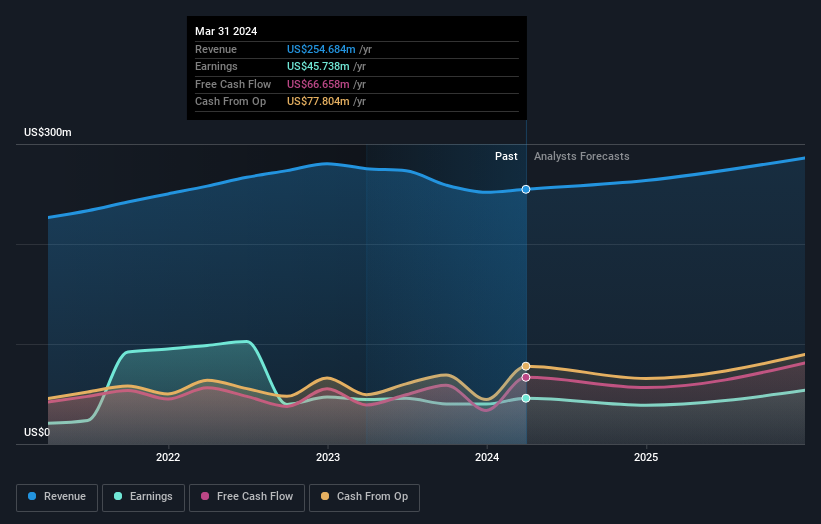Click the Free Cash Flow label in tooltip
This screenshot has height=524, width=821.
(x=233, y=84)
